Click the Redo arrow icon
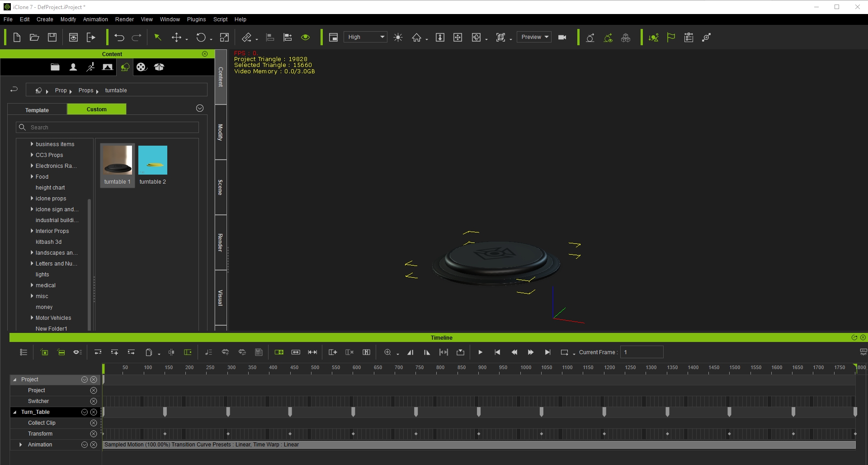Viewport: 868px width, 465px height. pyautogui.click(x=137, y=38)
